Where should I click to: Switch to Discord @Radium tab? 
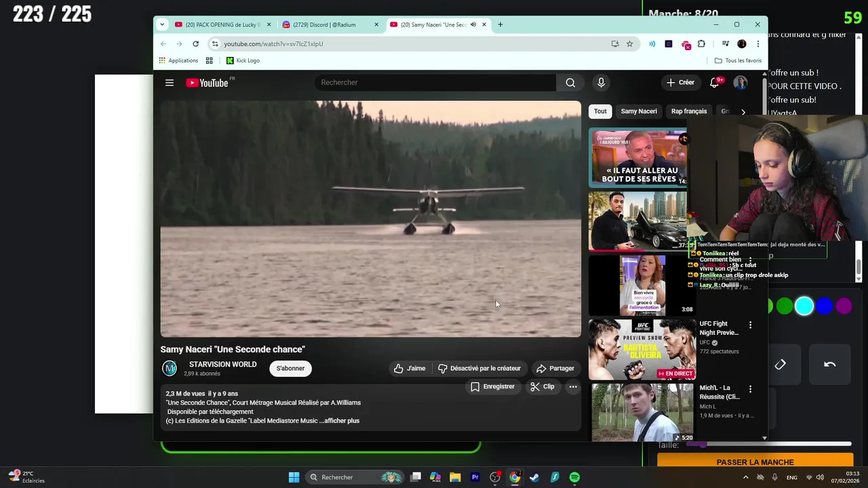(330, 24)
